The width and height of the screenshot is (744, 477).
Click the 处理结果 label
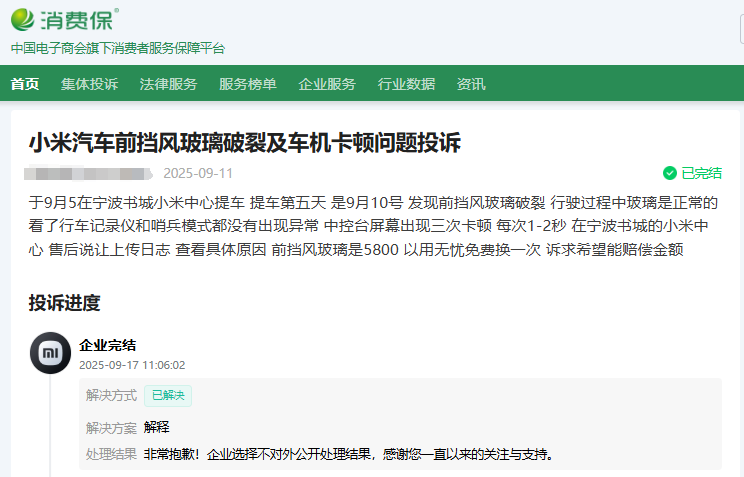pyautogui.click(x=111, y=454)
